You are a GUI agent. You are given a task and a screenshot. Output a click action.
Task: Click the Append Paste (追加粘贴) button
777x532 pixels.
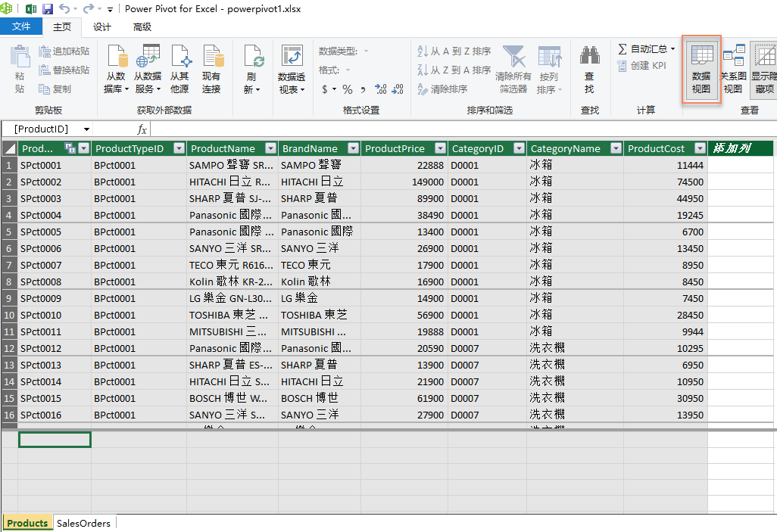pyautogui.click(x=64, y=51)
